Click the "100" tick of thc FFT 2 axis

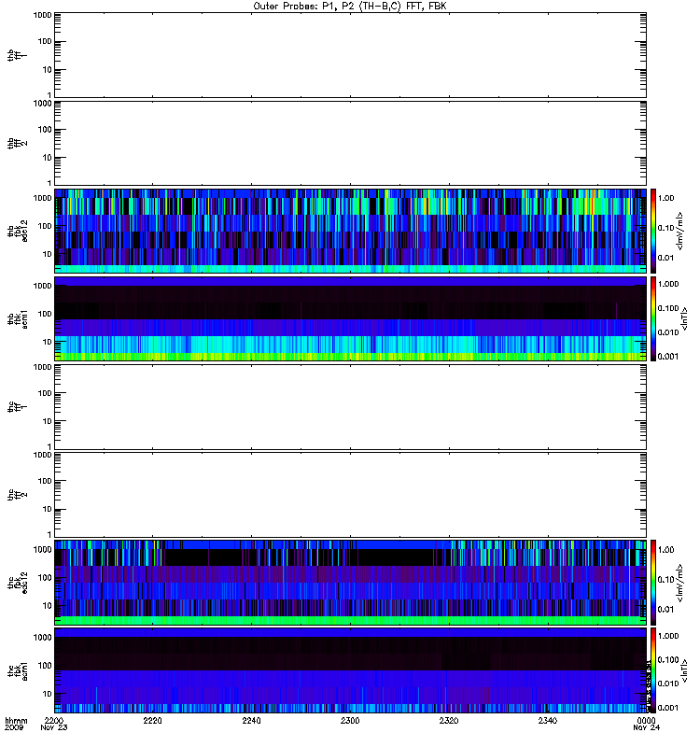click(45, 481)
